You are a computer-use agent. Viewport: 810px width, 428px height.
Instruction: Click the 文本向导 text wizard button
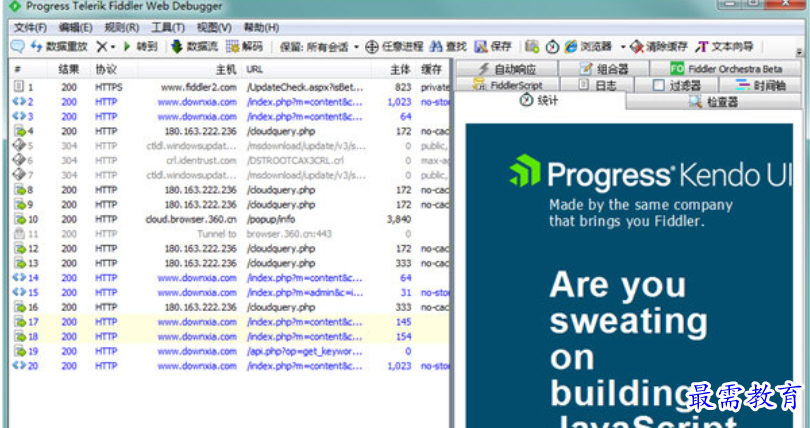tap(724, 46)
